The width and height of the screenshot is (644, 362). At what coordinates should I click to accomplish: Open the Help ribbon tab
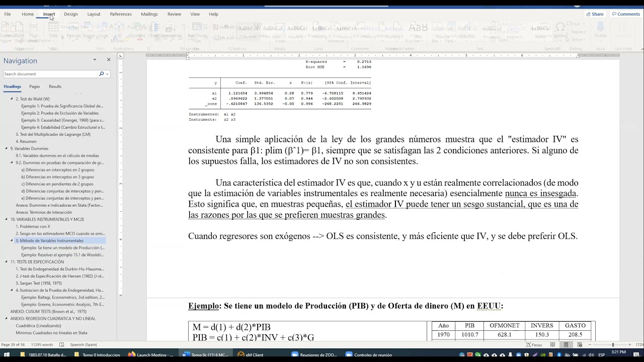[213, 14]
